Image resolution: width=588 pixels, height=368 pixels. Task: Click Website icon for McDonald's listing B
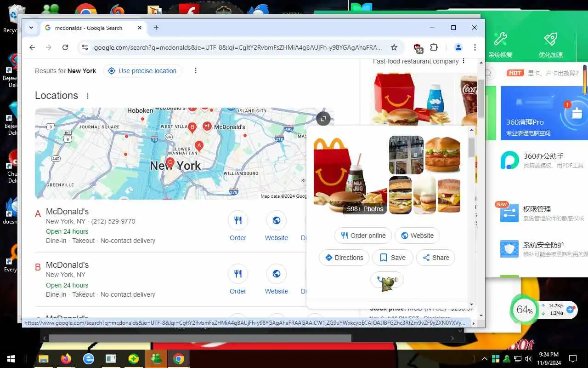(x=277, y=274)
